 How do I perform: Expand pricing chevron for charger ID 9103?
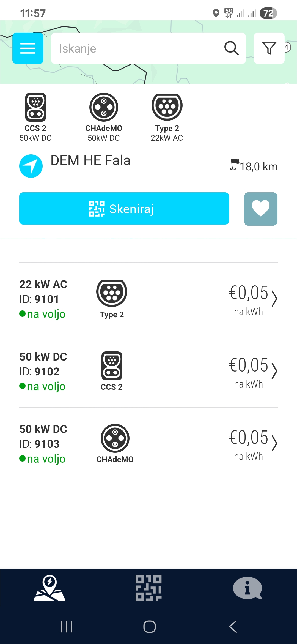pos(274,443)
